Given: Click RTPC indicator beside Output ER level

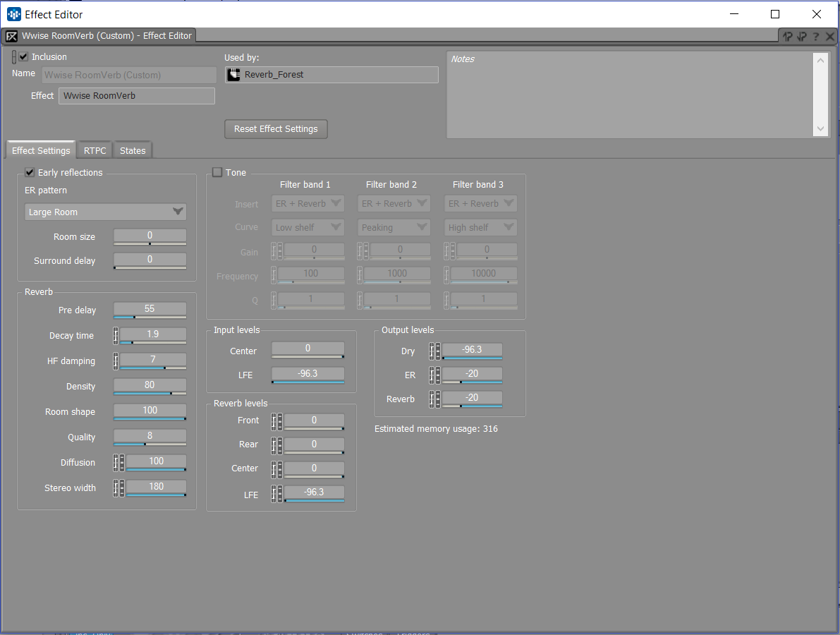Looking at the screenshot, I should point(432,375).
